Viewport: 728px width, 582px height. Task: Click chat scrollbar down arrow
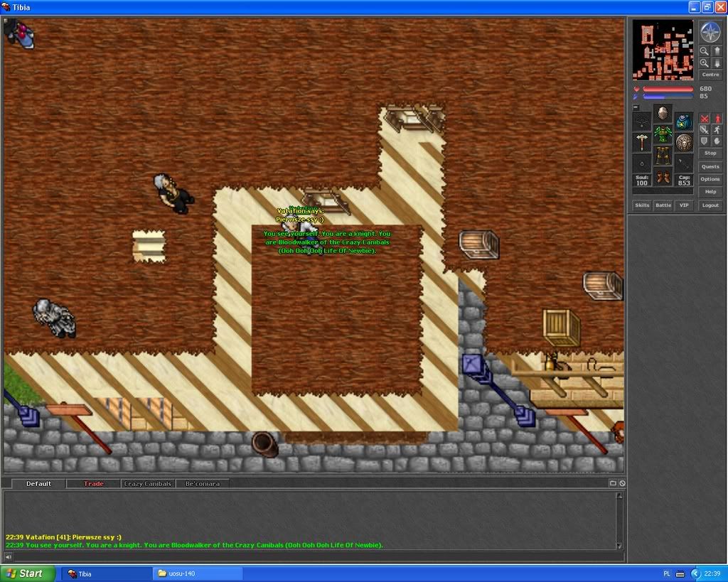[x=619, y=546]
